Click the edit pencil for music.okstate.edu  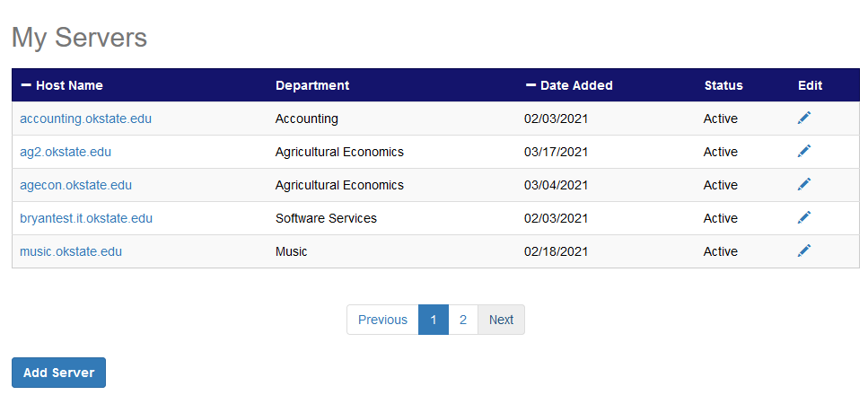[804, 251]
